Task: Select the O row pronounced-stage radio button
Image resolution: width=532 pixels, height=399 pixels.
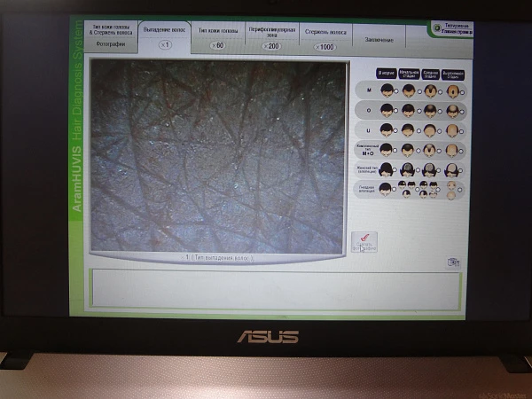Action: [x=461, y=111]
